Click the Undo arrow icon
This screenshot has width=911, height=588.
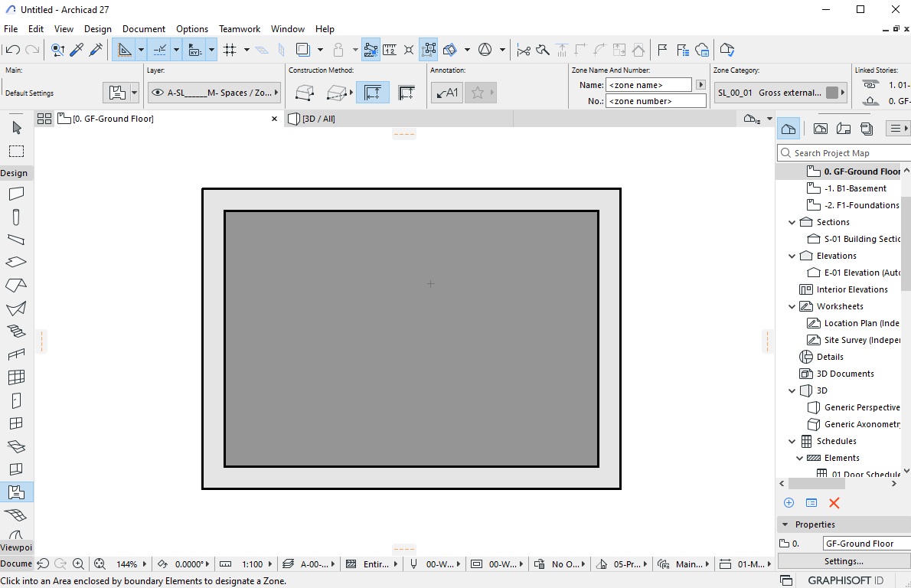13,50
